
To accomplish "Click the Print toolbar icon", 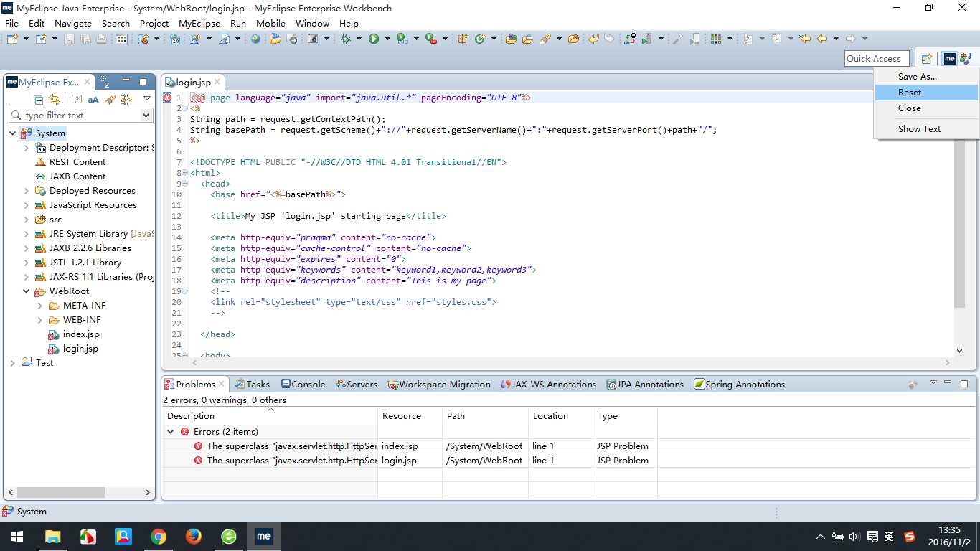I will pyautogui.click(x=101, y=39).
